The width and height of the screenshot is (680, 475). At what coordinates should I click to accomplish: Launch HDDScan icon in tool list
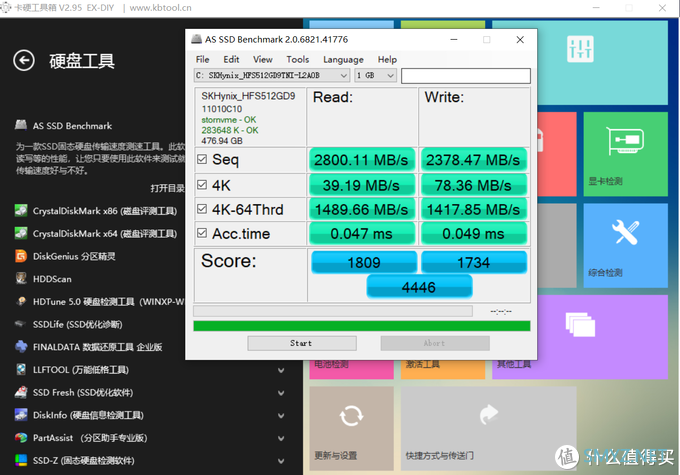21,278
